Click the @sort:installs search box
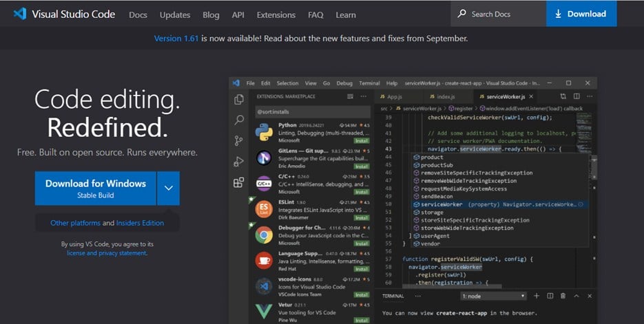 click(313, 111)
